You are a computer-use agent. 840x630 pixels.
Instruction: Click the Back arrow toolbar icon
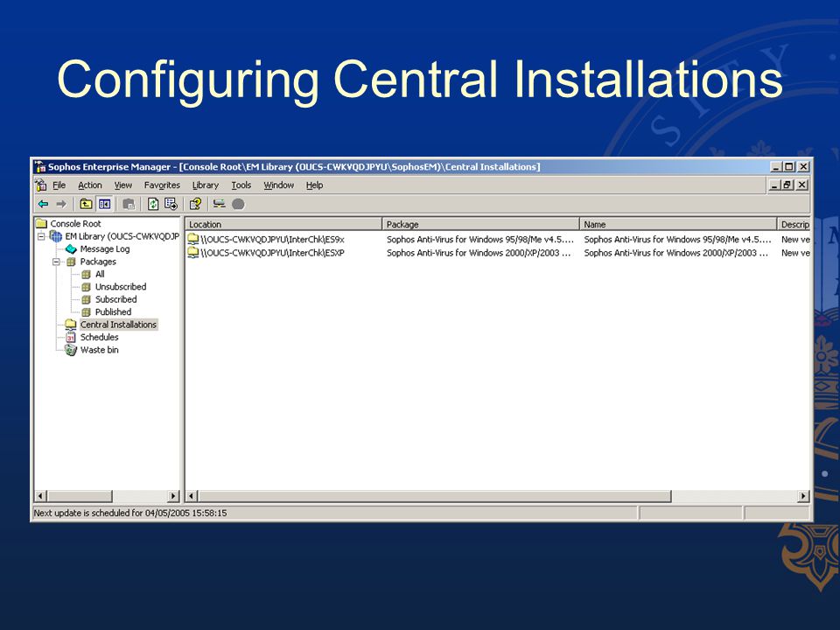(44, 204)
